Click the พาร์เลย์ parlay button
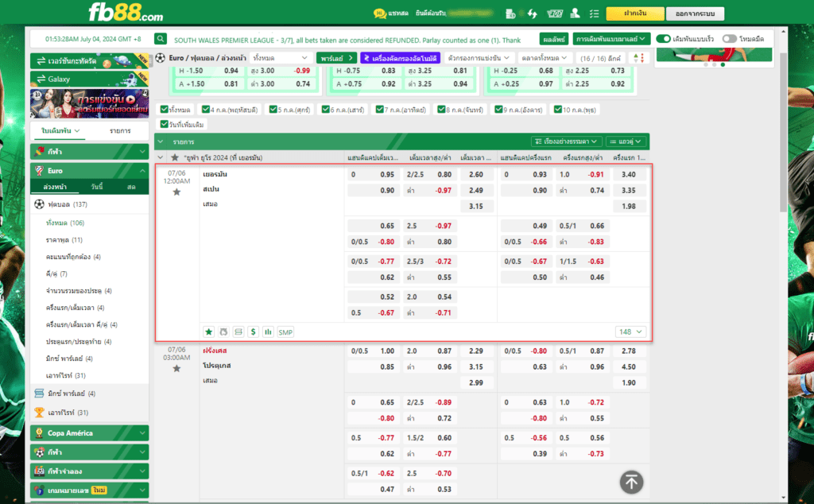The width and height of the screenshot is (814, 504). 336,58
